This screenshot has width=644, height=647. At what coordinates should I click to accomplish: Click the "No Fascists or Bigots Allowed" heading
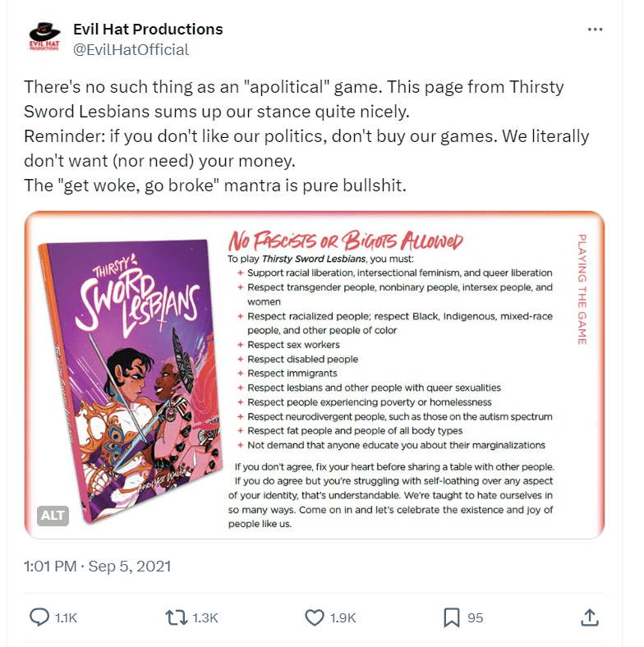coord(345,241)
